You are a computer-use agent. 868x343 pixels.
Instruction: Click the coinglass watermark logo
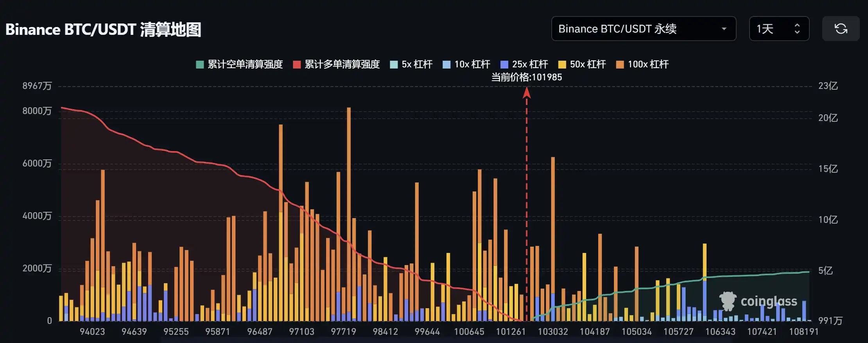click(758, 301)
